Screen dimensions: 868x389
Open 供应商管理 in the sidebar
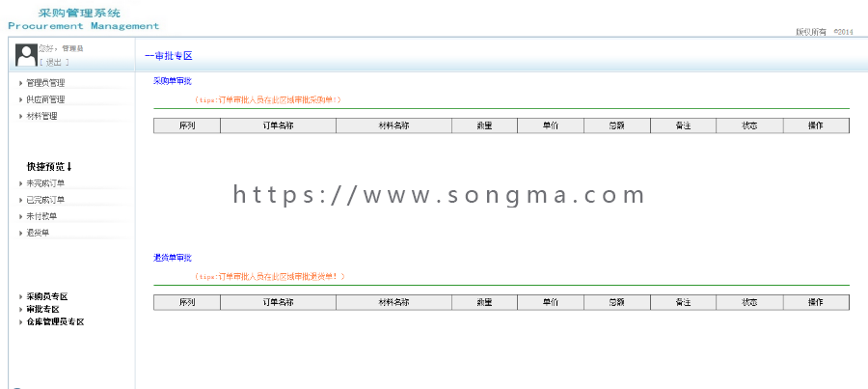point(45,99)
